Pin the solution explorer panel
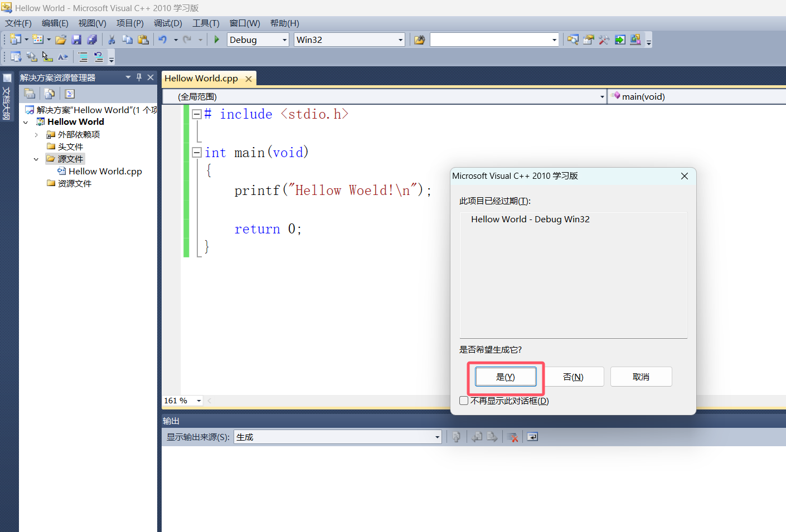The image size is (786, 532). 138,77
